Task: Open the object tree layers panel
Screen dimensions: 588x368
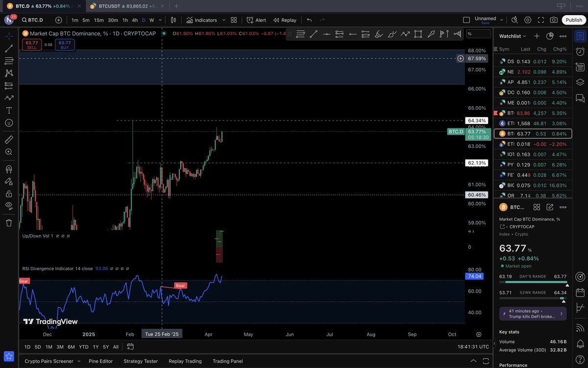Action: click(580, 82)
